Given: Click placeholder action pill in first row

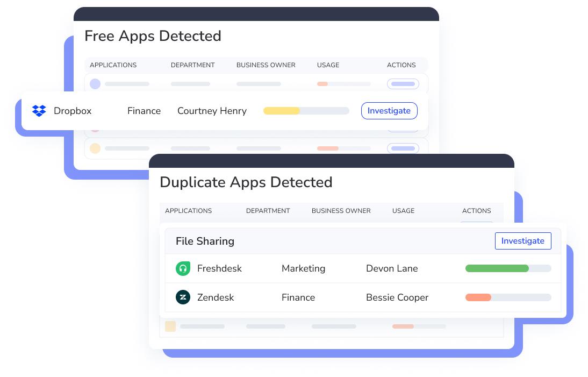Looking at the screenshot, I should [x=403, y=84].
